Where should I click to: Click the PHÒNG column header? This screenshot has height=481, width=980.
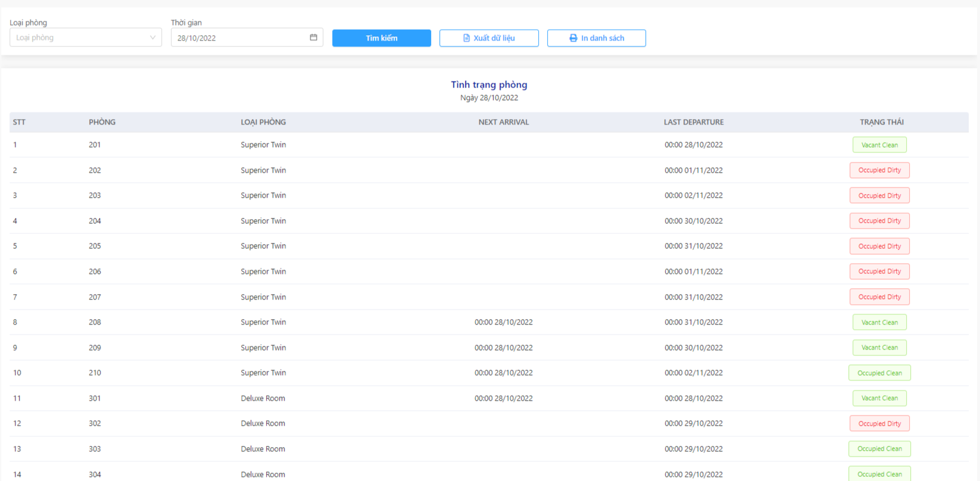coord(102,122)
